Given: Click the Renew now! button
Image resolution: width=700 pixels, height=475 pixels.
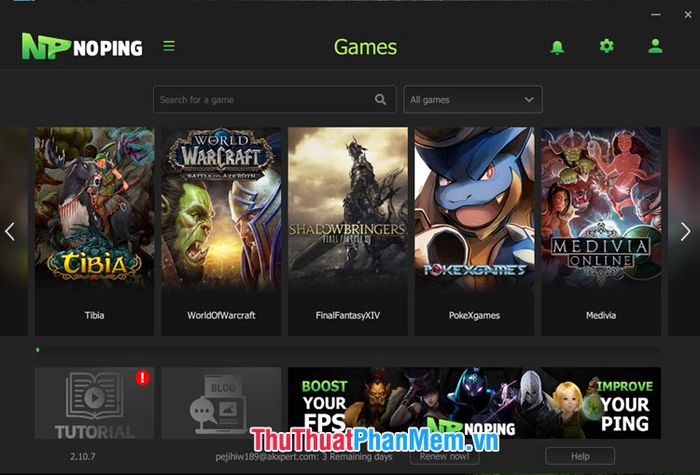Looking at the screenshot, I should coord(445,456).
